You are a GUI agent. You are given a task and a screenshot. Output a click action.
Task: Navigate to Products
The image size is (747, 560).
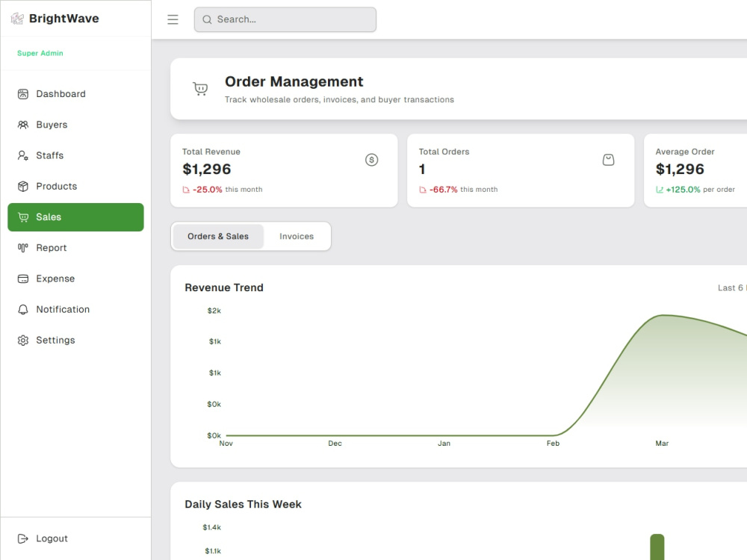coord(75,186)
